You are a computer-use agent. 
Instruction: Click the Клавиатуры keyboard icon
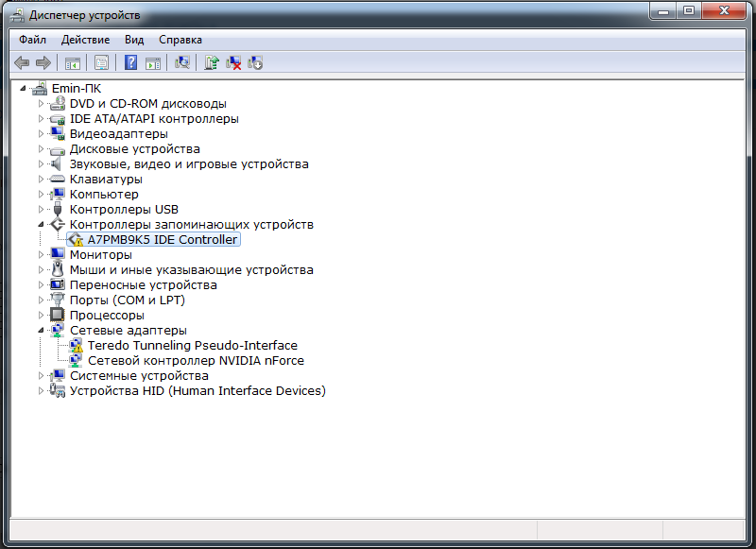pyautogui.click(x=58, y=179)
